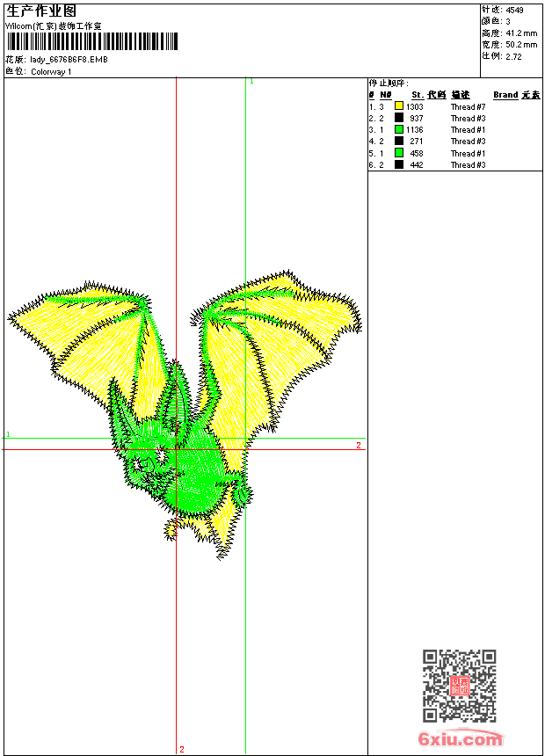Click the stitch count value 4549
The width and height of the screenshot is (545, 756).
[515, 10]
